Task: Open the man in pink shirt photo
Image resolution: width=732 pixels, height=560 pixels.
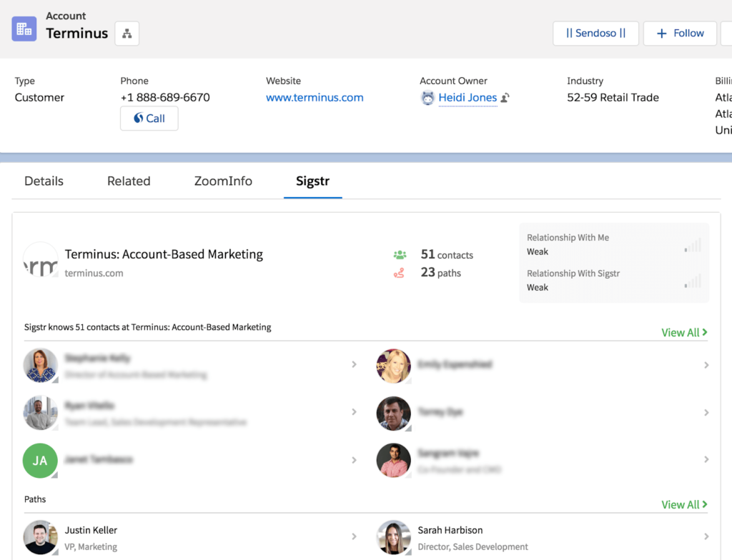Action: click(394, 460)
